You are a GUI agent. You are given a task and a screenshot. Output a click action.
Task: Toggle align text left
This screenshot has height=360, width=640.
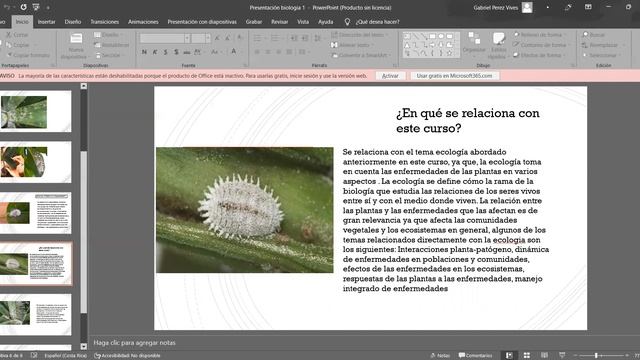257,52
